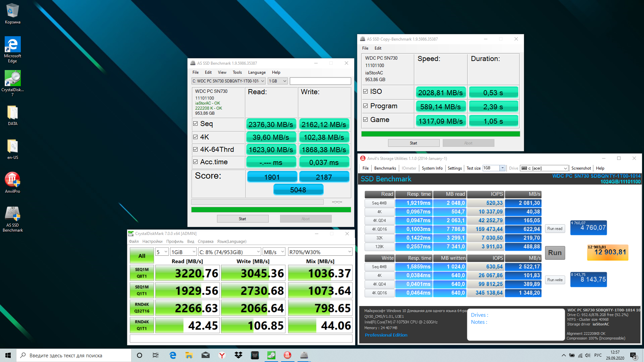Open the 1 GB size dropdown in AS SSD

point(278,81)
